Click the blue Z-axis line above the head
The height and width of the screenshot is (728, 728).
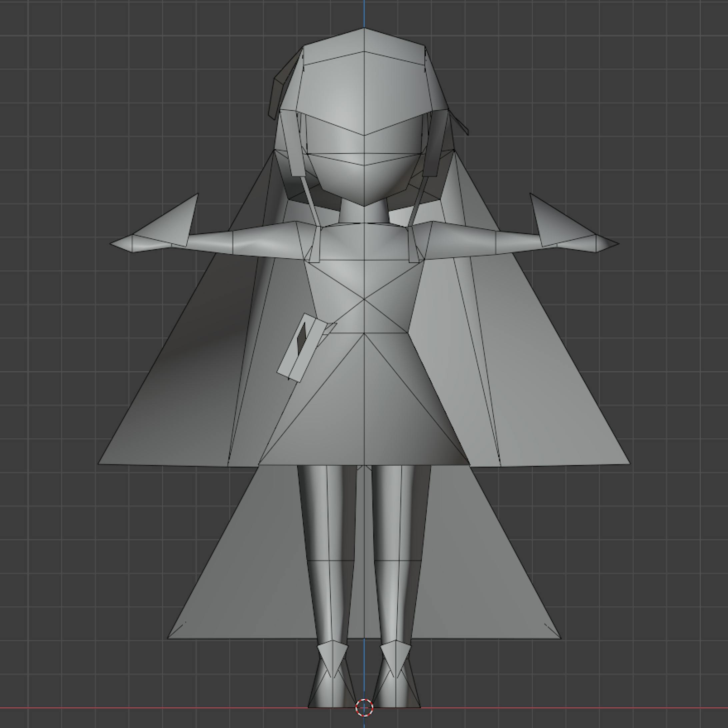[x=364, y=13]
